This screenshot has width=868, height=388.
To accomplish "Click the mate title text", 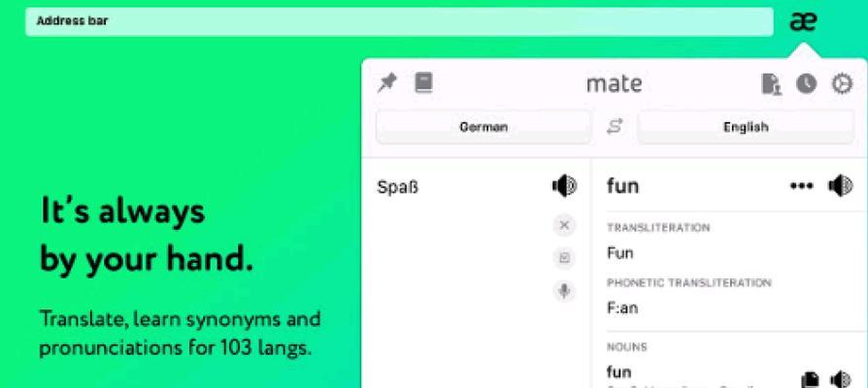I will tap(614, 84).
